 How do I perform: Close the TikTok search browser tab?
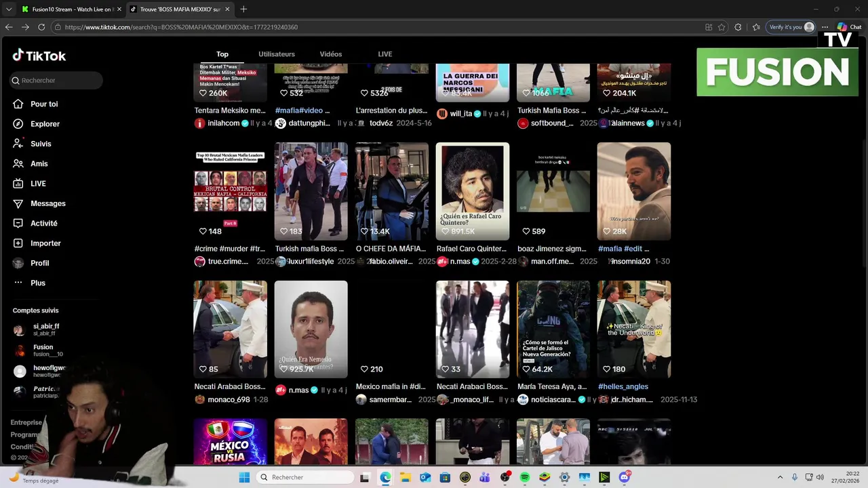click(227, 9)
